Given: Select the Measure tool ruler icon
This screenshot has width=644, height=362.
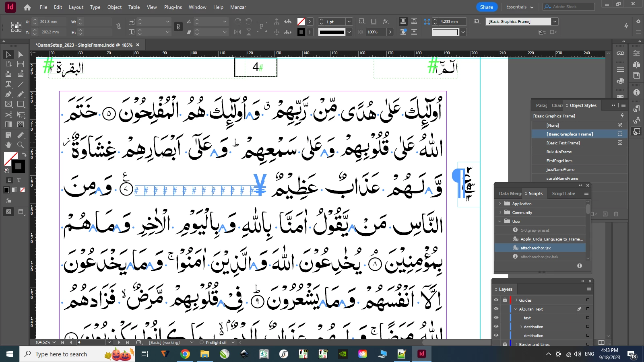Looking at the screenshot, I should click(21, 135).
